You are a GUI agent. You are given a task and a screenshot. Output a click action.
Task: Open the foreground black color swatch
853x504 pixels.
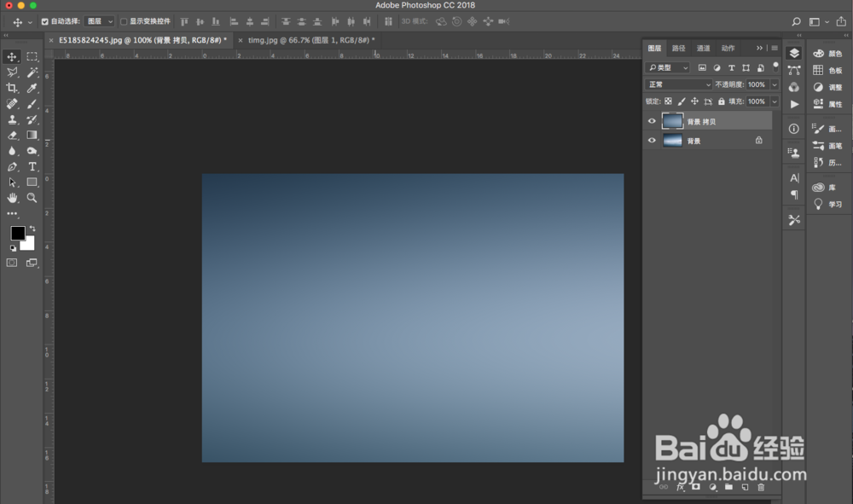coord(17,232)
